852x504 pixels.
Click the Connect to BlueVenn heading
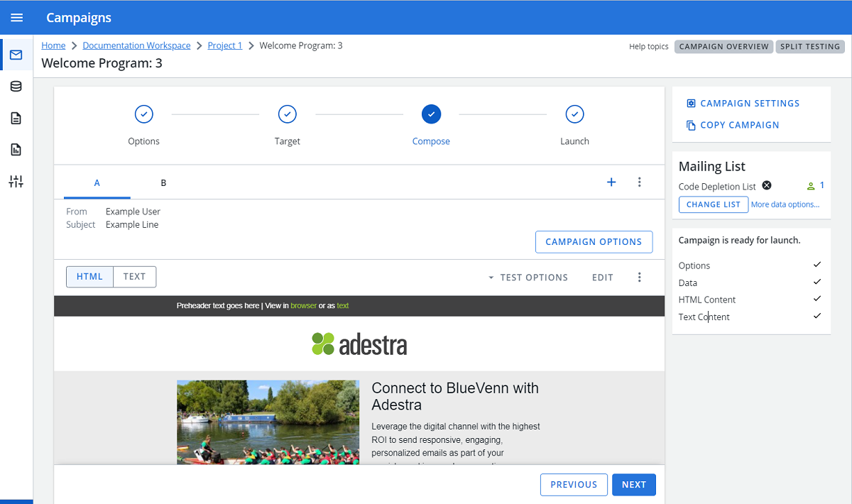click(x=455, y=397)
